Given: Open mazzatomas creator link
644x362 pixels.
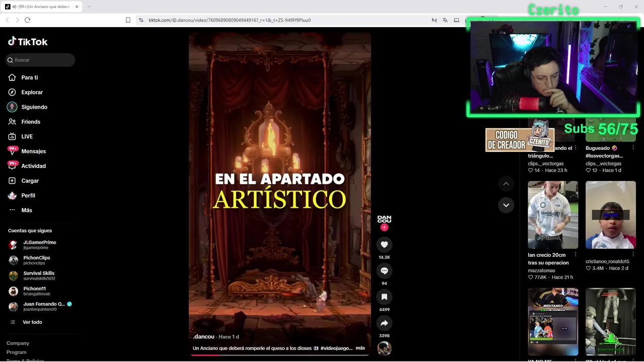Looking at the screenshot, I should click(x=542, y=270).
